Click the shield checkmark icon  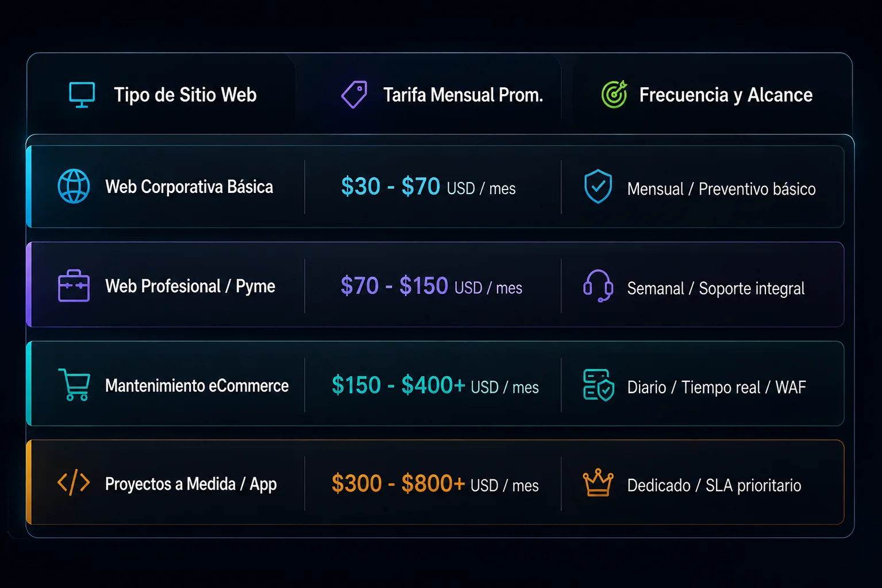tap(598, 187)
